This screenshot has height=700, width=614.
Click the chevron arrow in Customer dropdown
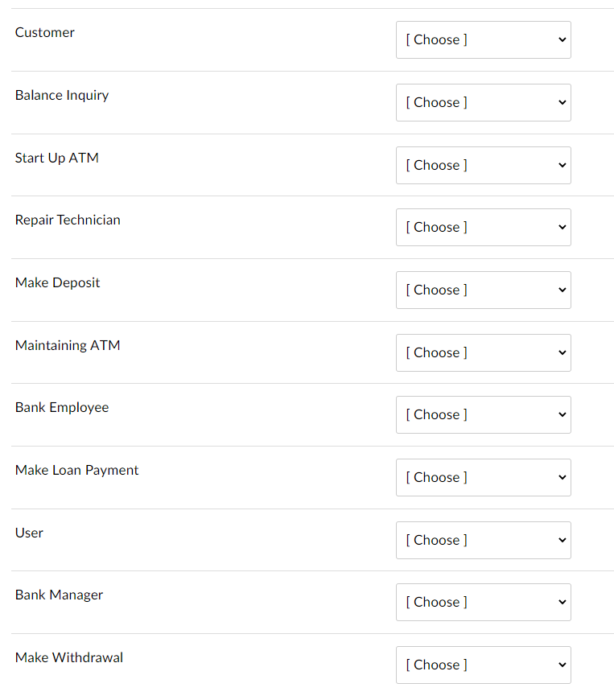(x=562, y=39)
